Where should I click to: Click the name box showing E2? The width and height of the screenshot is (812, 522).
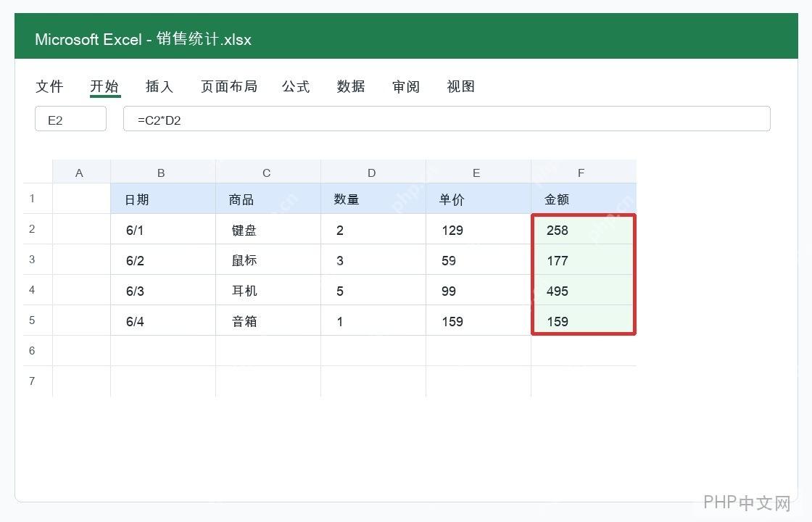(70, 119)
